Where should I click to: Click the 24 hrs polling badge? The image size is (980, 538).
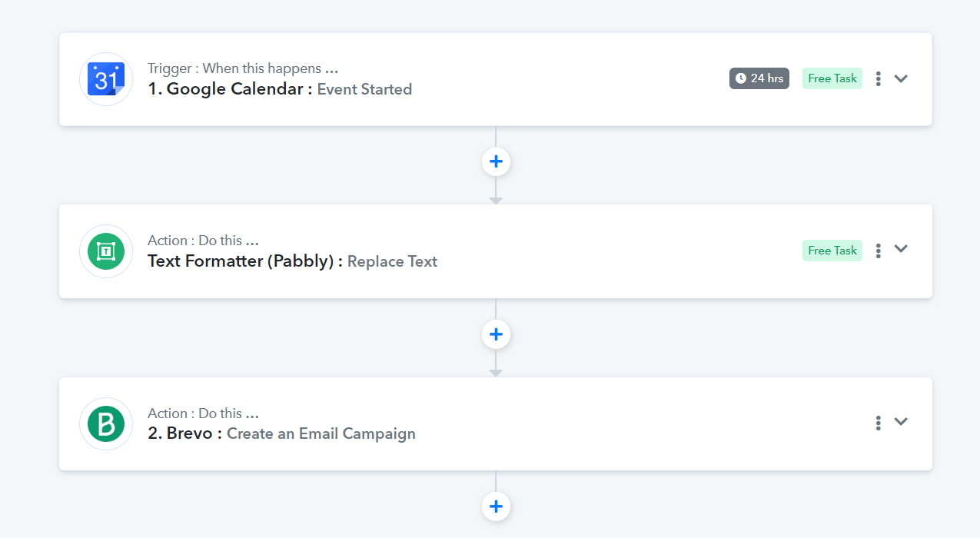click(x=759, y=78)
